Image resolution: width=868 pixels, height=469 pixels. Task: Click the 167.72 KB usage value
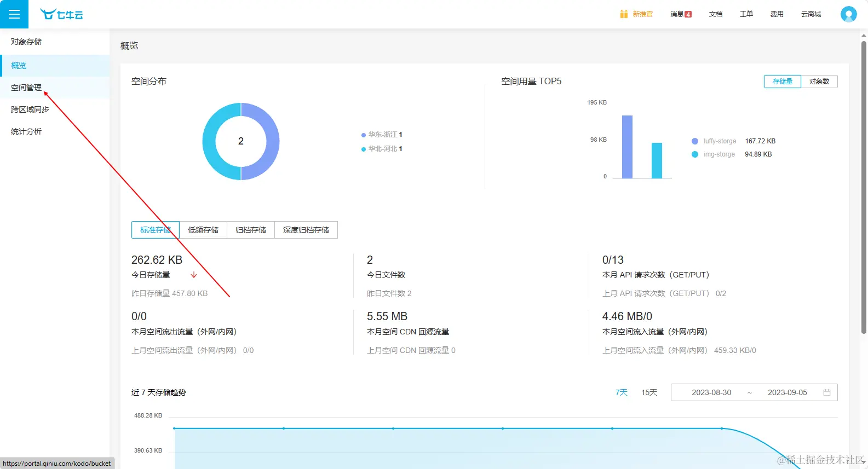pos(760,141)
